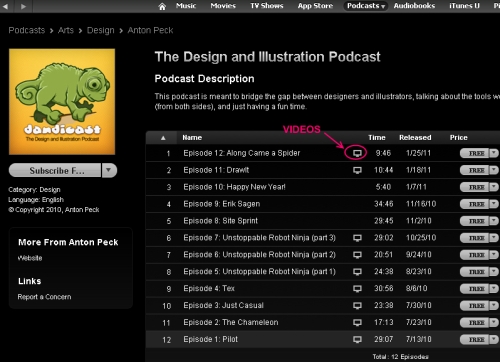Sort episodes by Time column header
500x362 pixels.
coord(377,138)
